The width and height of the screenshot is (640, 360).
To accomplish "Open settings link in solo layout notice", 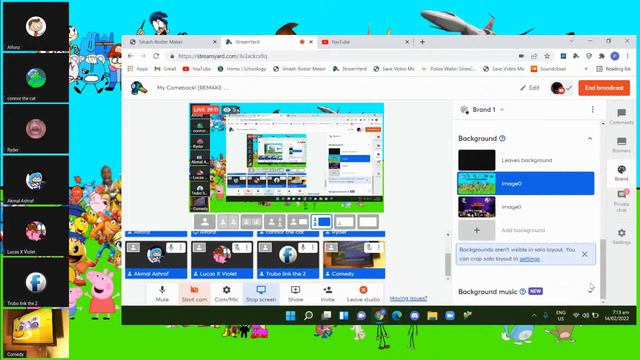I will 529,259.
